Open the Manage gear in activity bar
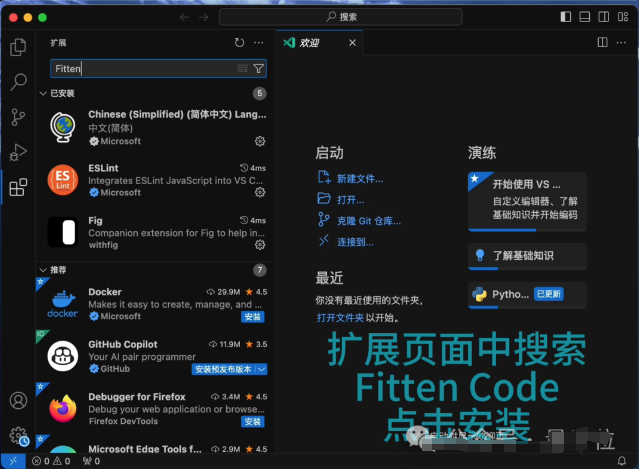The image size is (639, 469). 19,436
